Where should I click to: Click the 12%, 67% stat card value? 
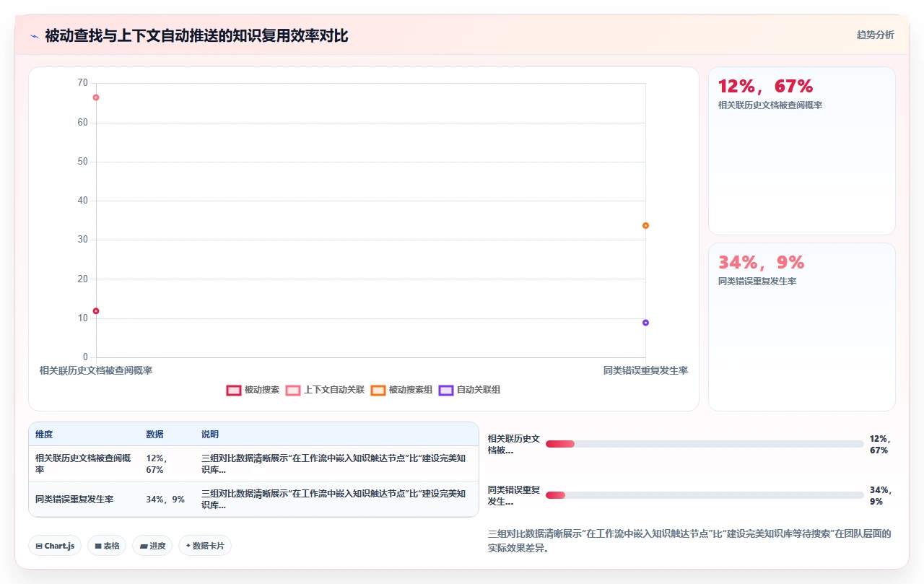coord(766,87)
